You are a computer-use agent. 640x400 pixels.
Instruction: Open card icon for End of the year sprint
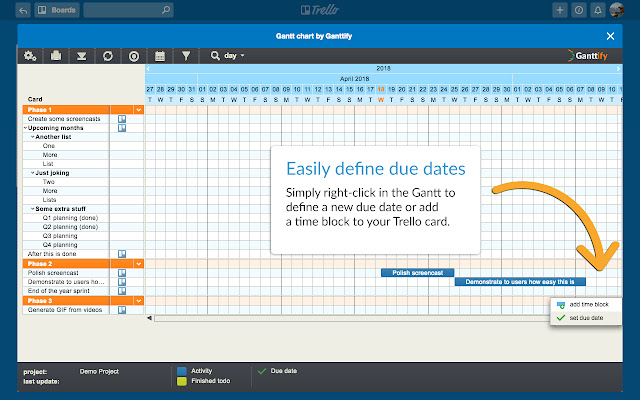(122, 291)
